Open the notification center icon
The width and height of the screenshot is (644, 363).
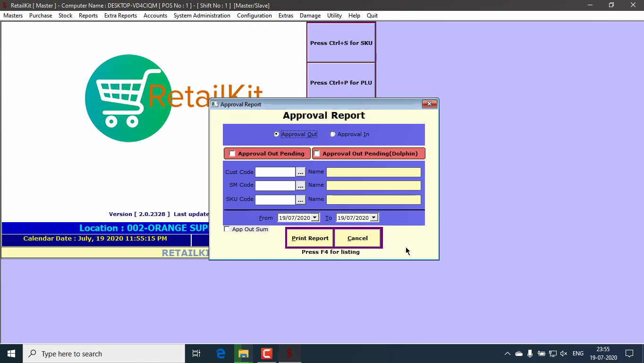629,354
